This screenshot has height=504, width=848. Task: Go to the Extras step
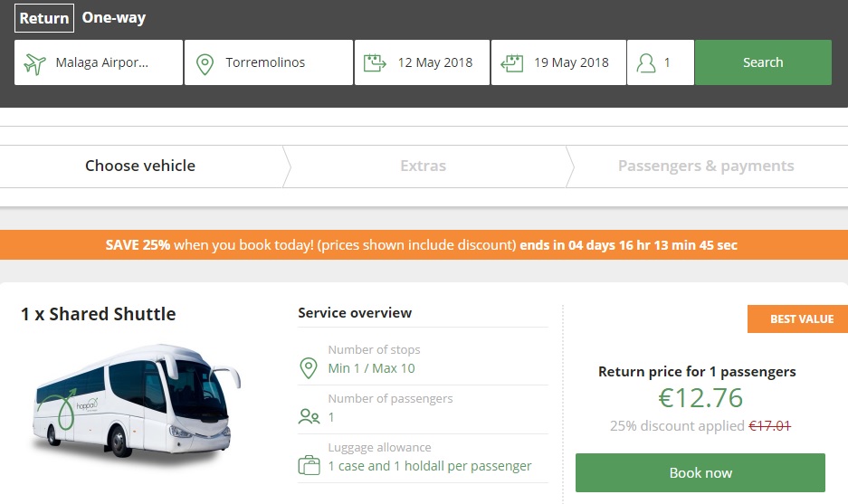(423, 166)
